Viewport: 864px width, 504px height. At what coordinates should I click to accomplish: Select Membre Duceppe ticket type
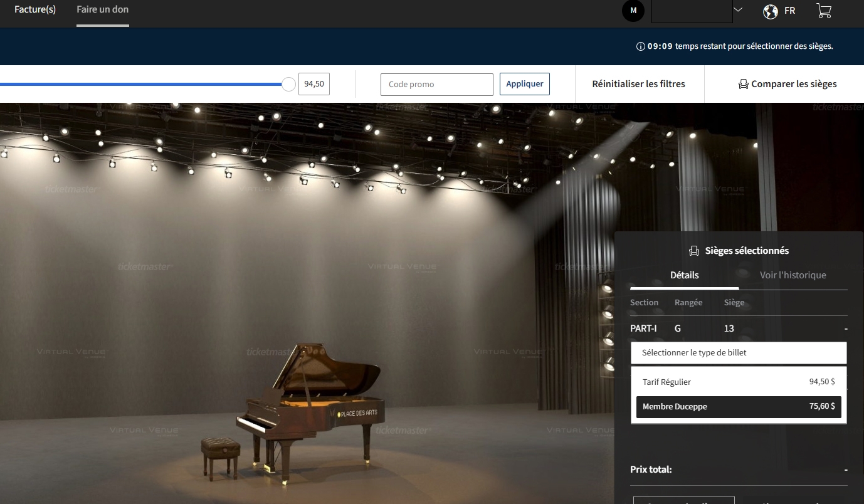point(739,407)
